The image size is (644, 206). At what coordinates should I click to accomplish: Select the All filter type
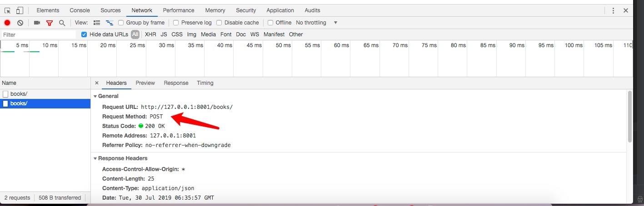coord(135,34)
